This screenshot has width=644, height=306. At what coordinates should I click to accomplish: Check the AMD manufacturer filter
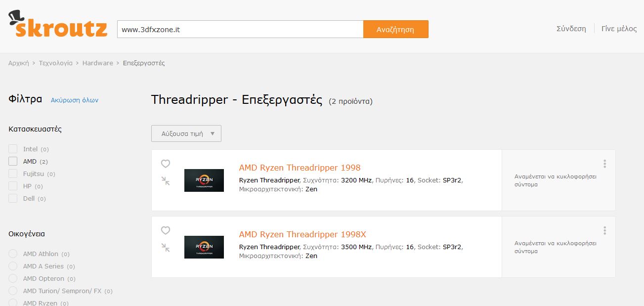tap(13, 161)
